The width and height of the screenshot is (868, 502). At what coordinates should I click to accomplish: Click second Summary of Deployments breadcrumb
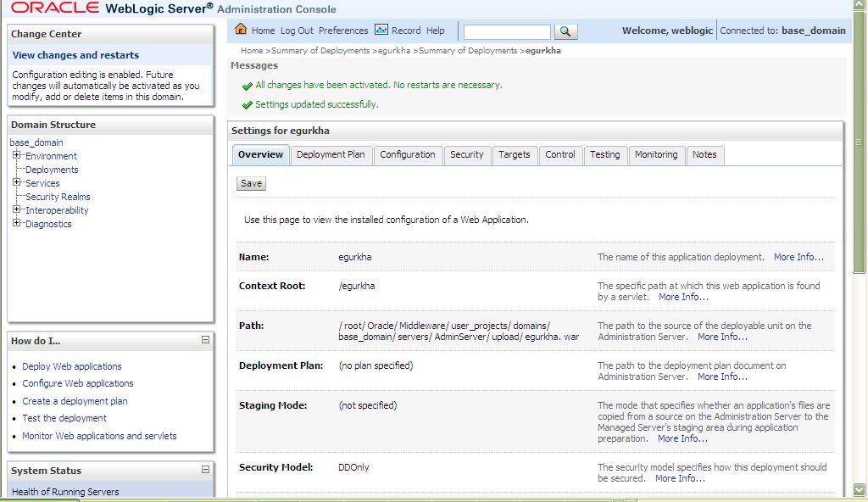[468, 50]
